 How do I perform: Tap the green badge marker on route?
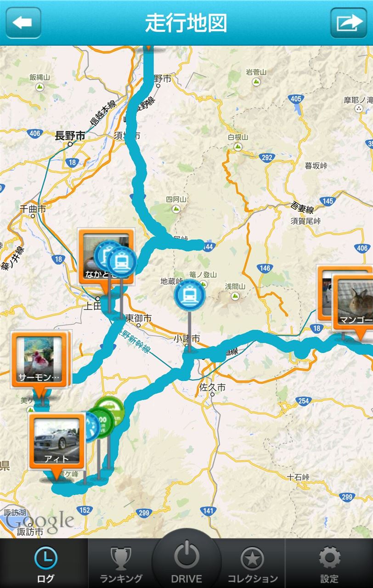[x=110, y=410]
